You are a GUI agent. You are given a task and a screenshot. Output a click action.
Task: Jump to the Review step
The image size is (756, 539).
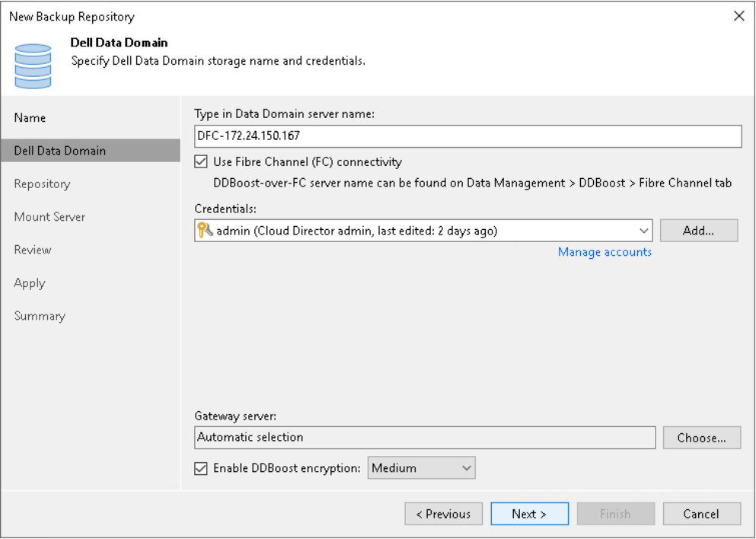tap(33, 250)
